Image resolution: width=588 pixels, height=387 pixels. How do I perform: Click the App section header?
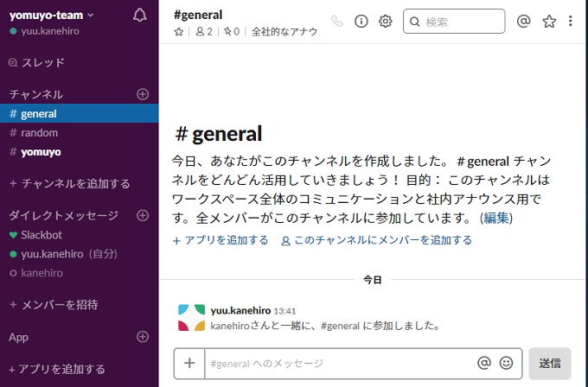18,337
